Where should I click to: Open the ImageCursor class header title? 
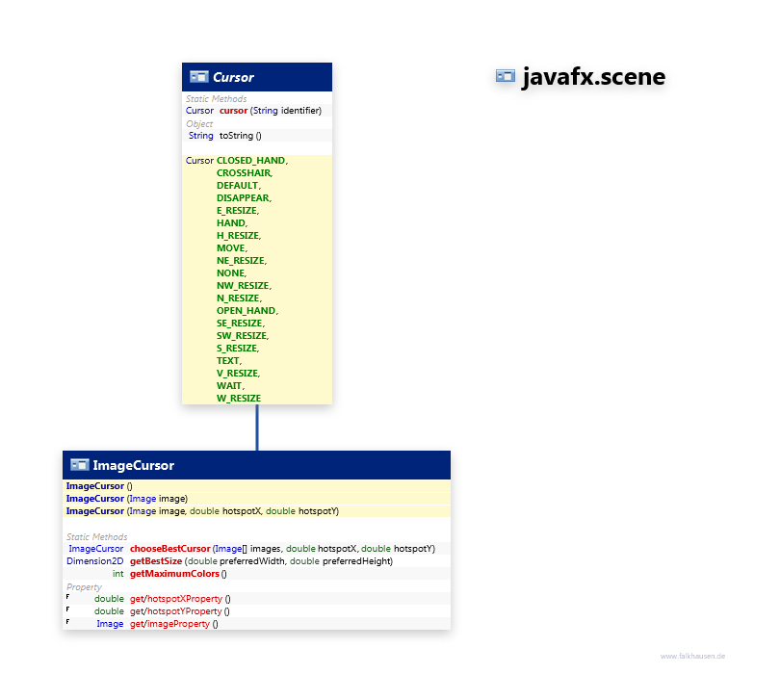(x=133, y=465)
